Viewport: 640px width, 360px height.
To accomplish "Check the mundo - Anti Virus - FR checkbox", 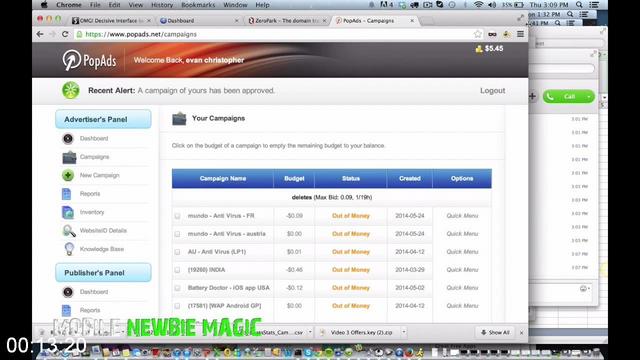I will (x=177, y=216).
